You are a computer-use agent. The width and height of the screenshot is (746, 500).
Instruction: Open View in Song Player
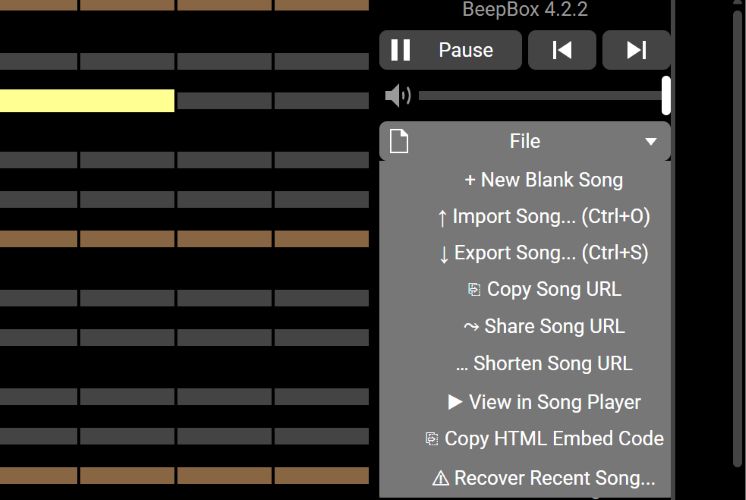(525, 402)
